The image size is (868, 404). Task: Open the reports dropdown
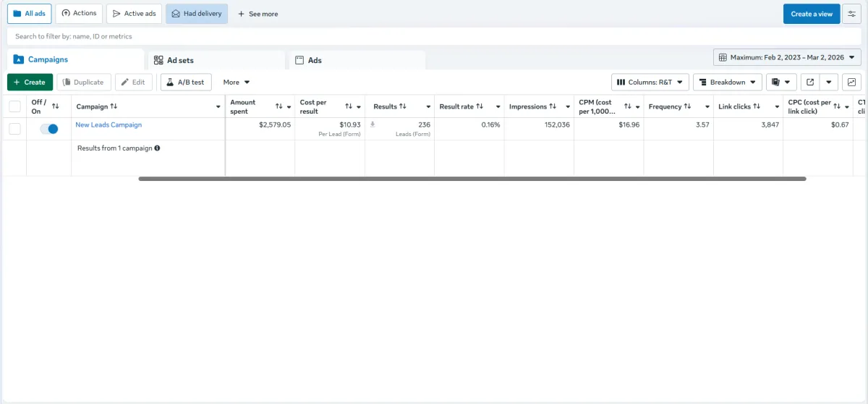(781, 83)
